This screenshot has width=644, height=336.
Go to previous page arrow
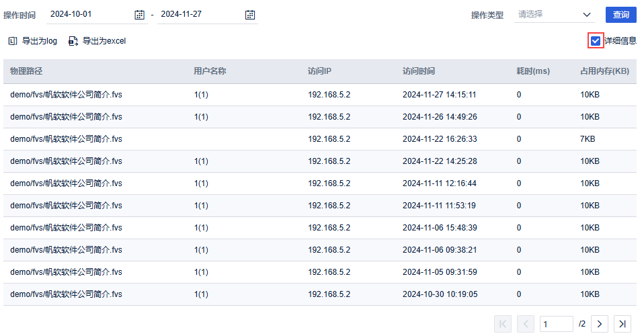[526, 324]
